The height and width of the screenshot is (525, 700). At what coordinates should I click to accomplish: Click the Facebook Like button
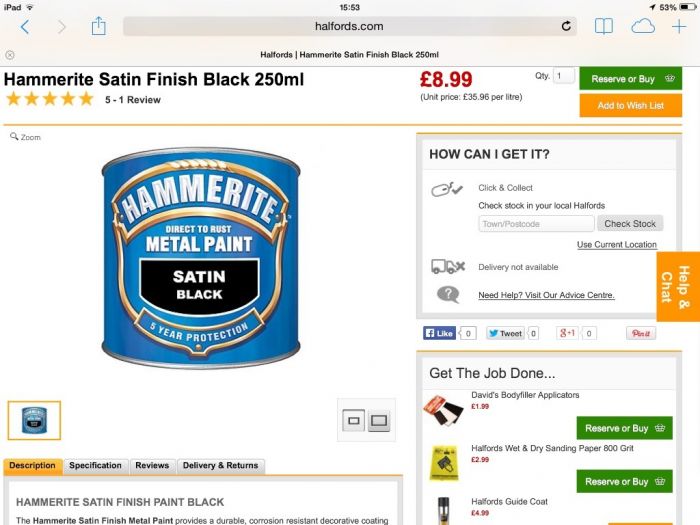coord(439,333)
